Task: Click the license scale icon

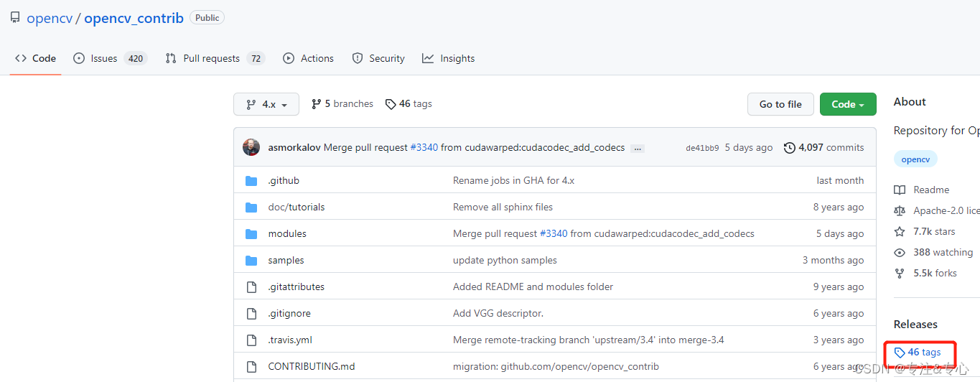Action: [900, 210]
